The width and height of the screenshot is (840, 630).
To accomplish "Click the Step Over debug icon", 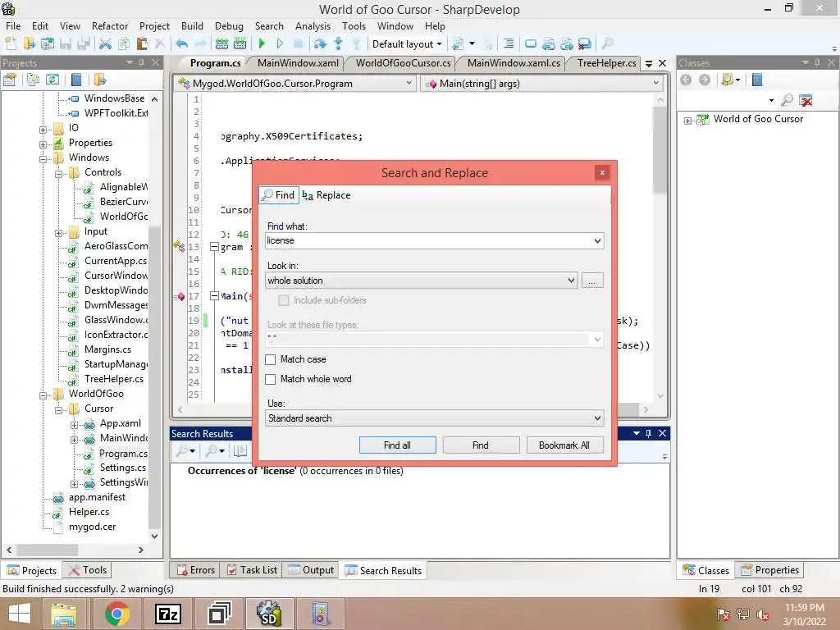I will pos(321,44).
